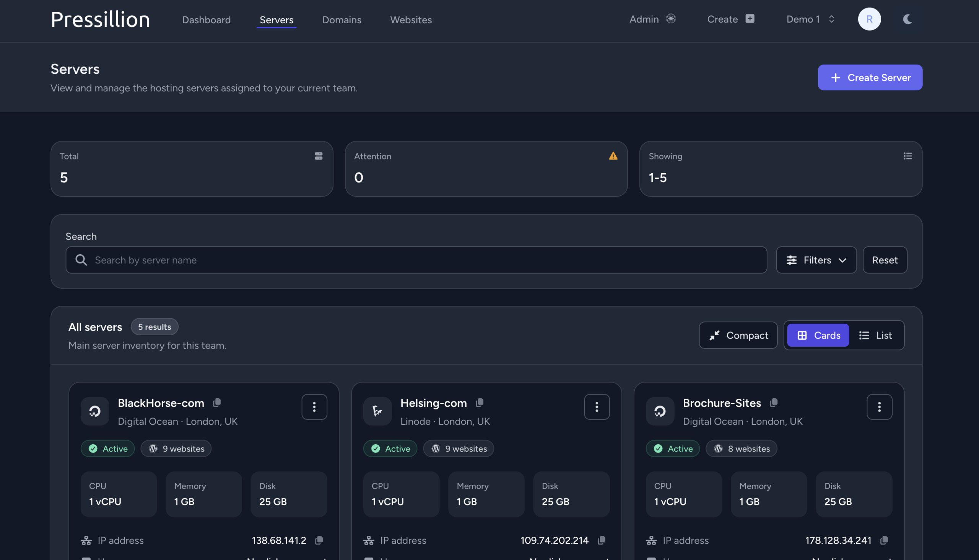This screenshot has width=979, height=560.
Task: Click 9 websites badge on Helsing-com
Action: pyautogui.click(x=458, y=448)
